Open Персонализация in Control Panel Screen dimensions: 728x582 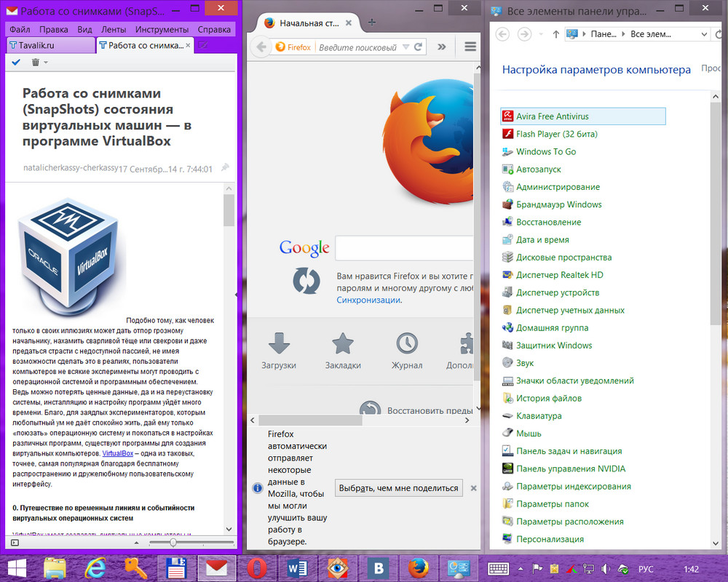550,539
